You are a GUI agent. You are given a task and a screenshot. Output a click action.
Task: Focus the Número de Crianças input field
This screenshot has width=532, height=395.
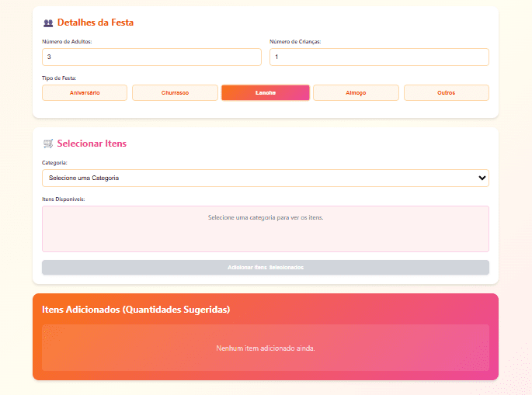coord(379,57)
